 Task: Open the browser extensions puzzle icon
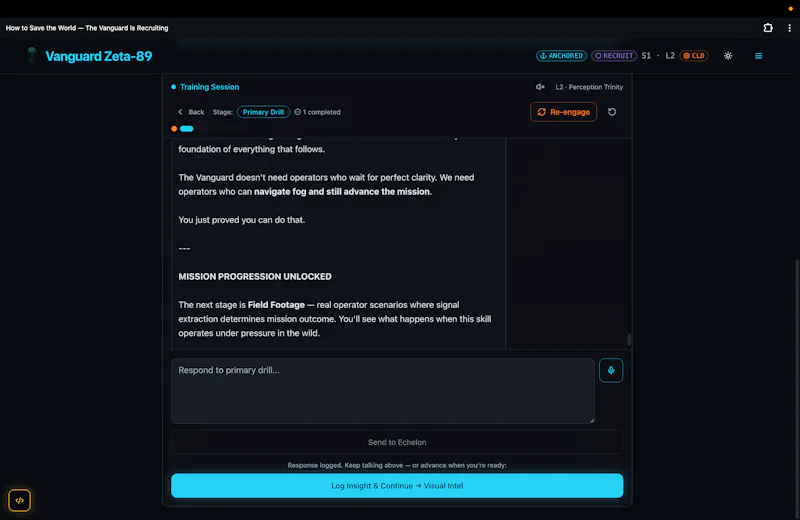[x=768, y=28]
